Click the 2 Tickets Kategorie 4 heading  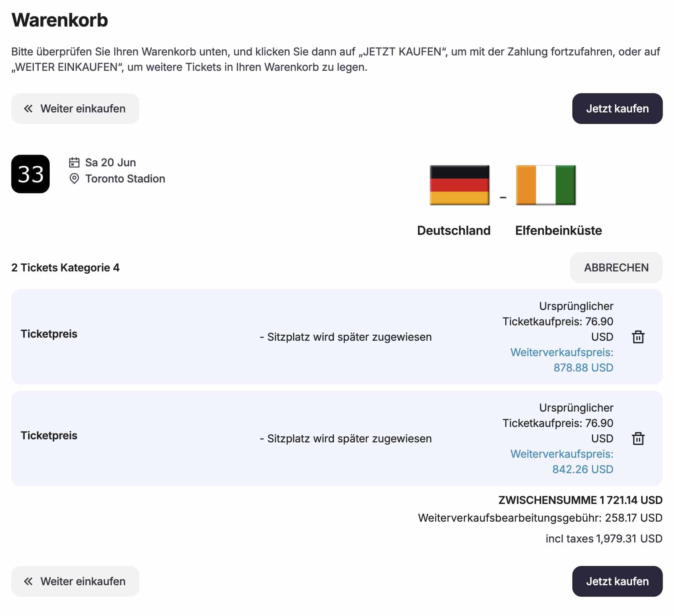pos(65,268)
